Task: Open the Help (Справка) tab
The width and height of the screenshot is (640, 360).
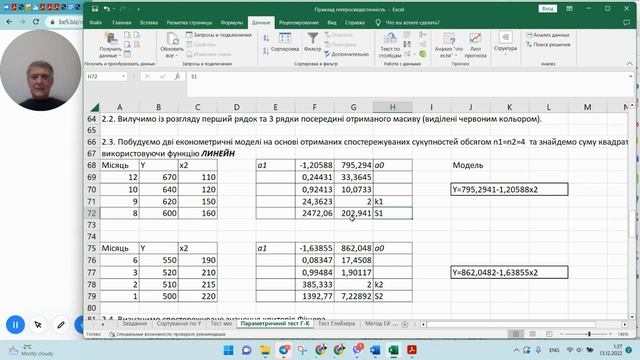Action: coord(355,22)
